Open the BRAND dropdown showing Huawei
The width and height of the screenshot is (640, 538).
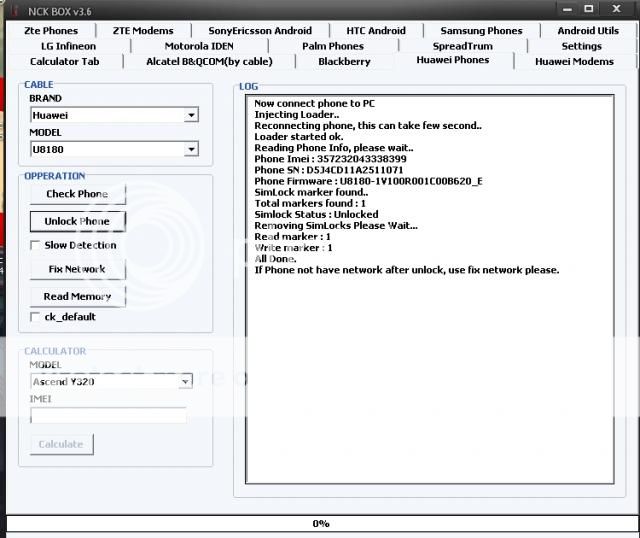[x=191, y=115]
